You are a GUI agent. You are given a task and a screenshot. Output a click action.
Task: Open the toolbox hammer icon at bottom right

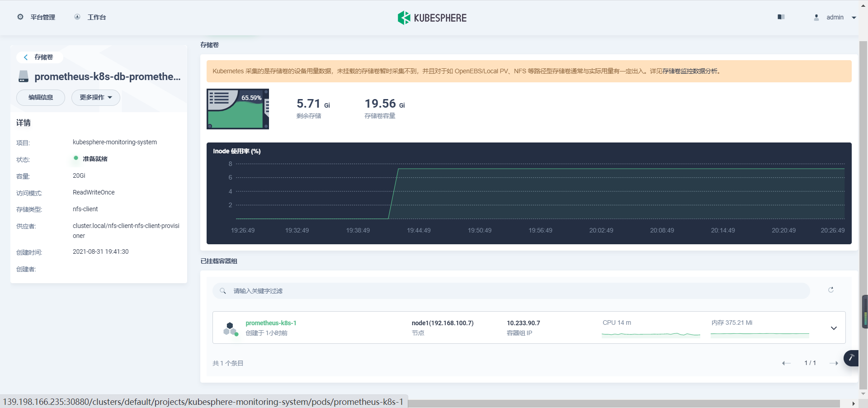point(852,358)
